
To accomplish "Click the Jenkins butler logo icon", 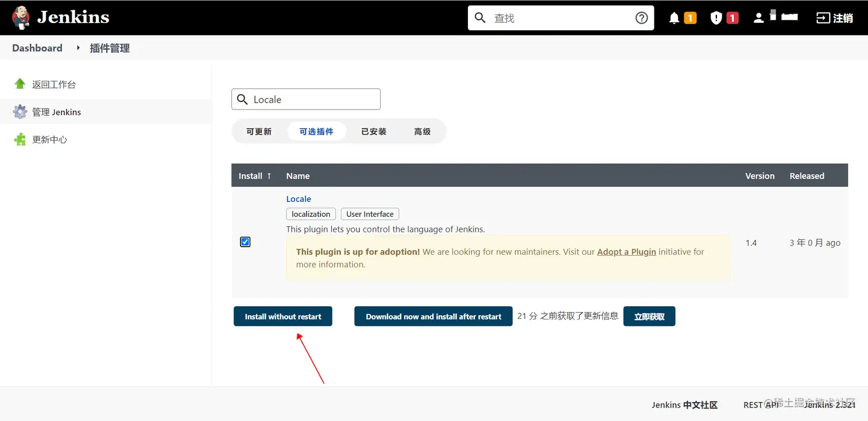I will click(x=21, y=18).
